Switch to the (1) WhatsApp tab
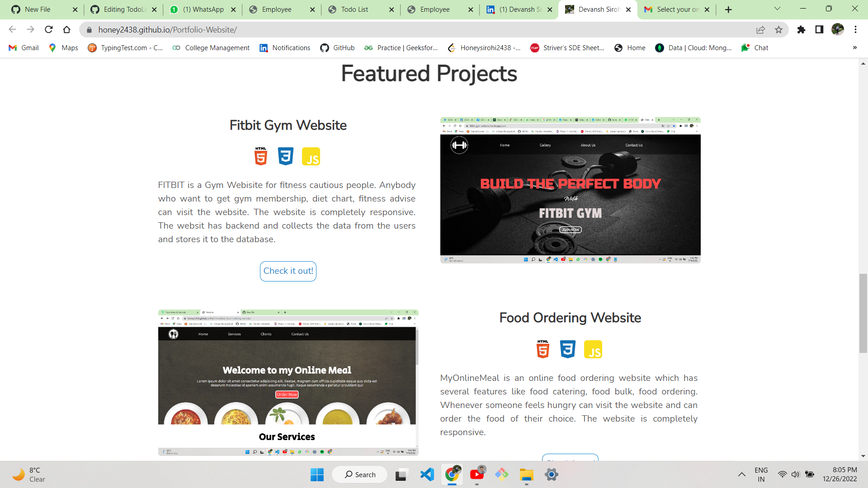Image resolution: width=868 pixels, height=488 pixels. point(199,9)
